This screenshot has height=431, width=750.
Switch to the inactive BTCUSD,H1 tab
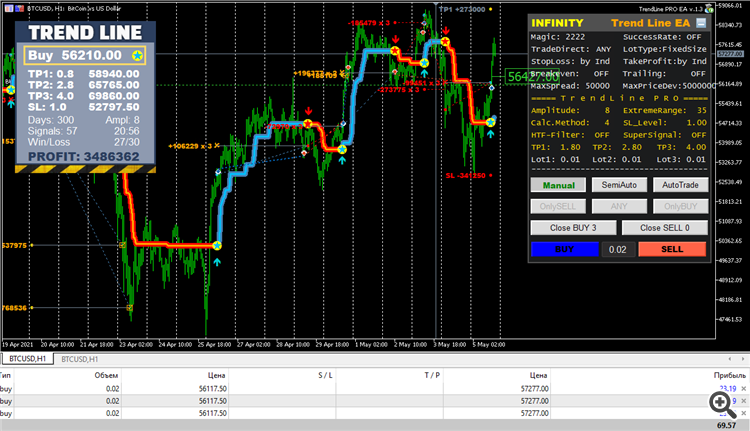coord(79,359)
